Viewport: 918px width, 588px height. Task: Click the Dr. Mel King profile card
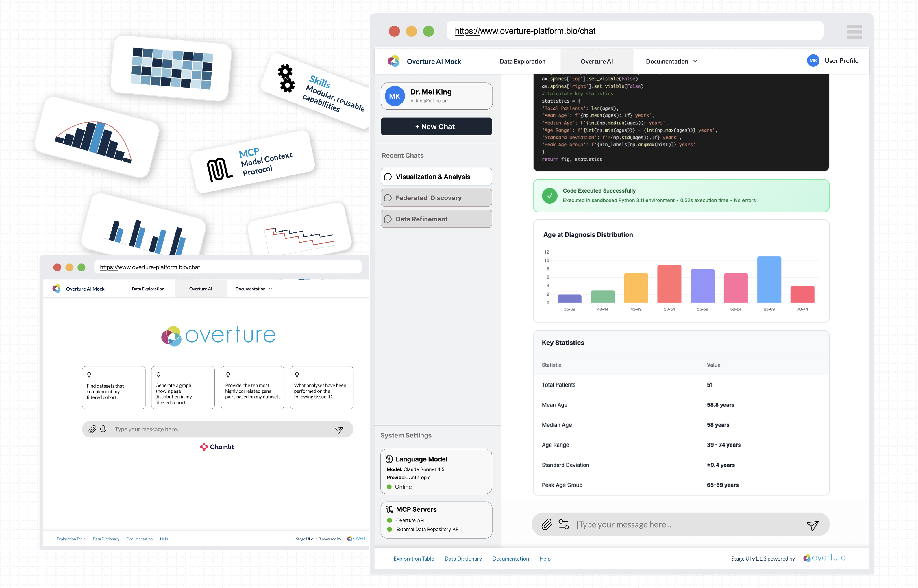[436, 96]
